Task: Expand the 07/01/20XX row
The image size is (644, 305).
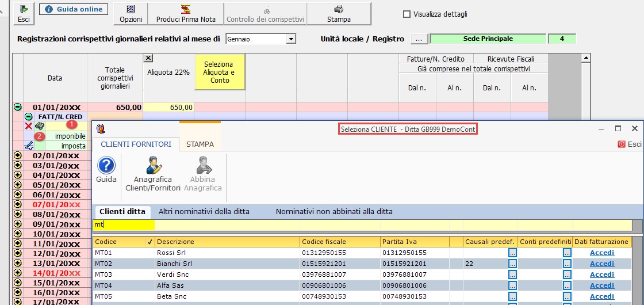Action: tap(18, 204)
